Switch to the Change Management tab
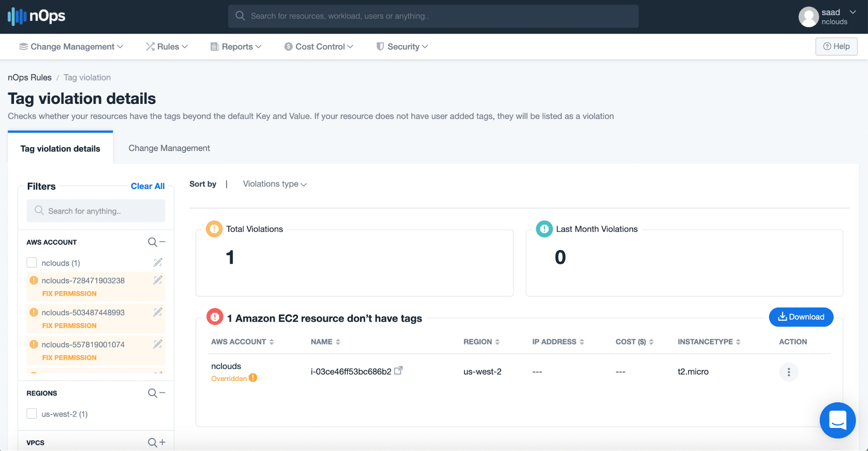This screenshot has height=451, width=868. tap(169, 148)
